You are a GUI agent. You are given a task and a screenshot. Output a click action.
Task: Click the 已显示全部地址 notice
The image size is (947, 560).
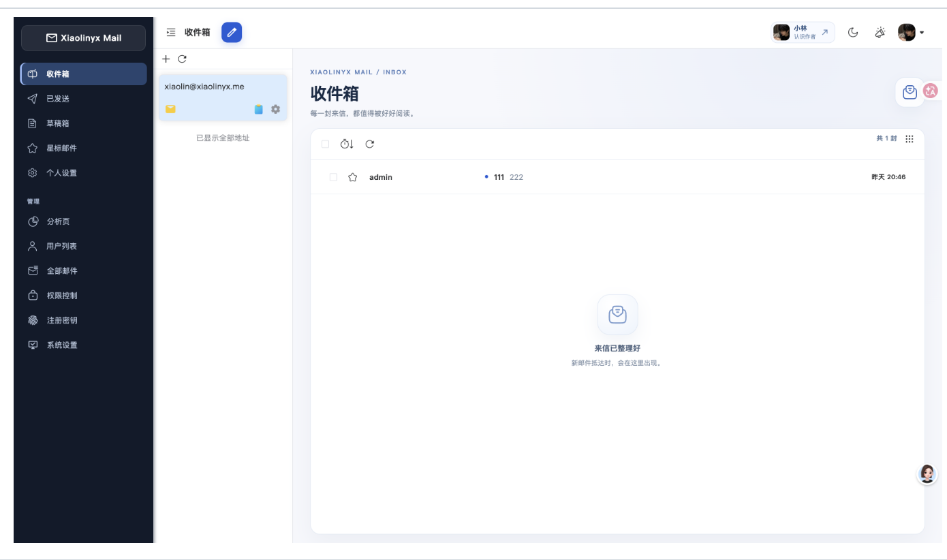click(x=223, y=138)
